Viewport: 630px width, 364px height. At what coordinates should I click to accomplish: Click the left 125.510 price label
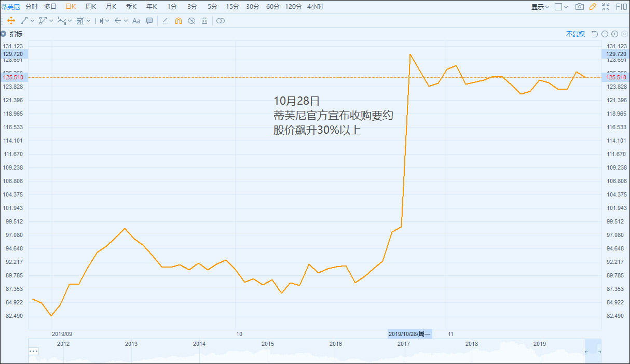point(13,77)
